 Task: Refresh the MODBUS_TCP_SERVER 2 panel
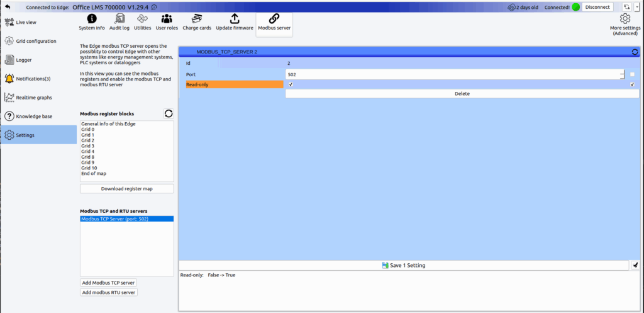[635, 52]
